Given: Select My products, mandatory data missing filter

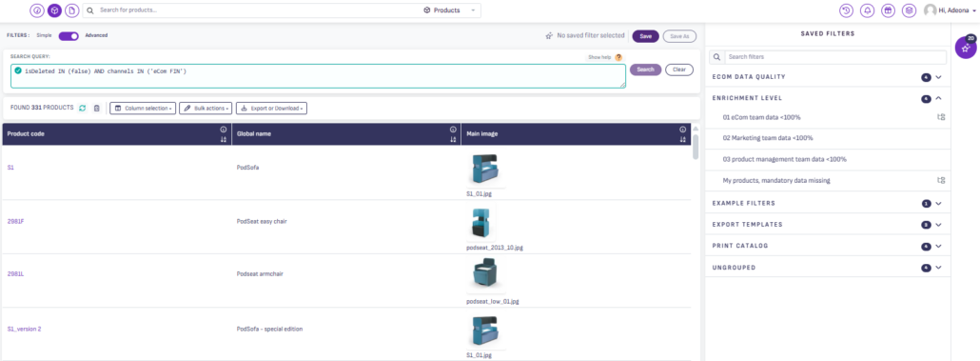Looking at the screenshot, I should pyautogui.click(x=776, y=180).
